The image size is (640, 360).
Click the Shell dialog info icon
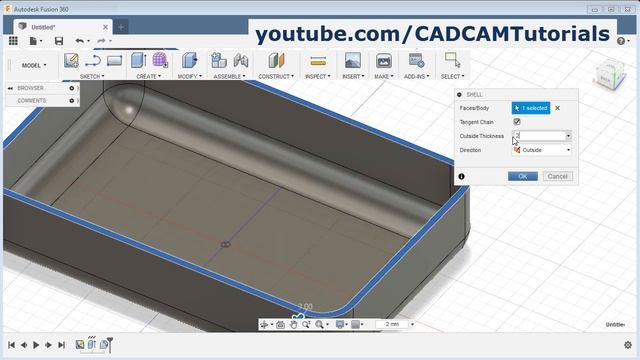point(461,176)
